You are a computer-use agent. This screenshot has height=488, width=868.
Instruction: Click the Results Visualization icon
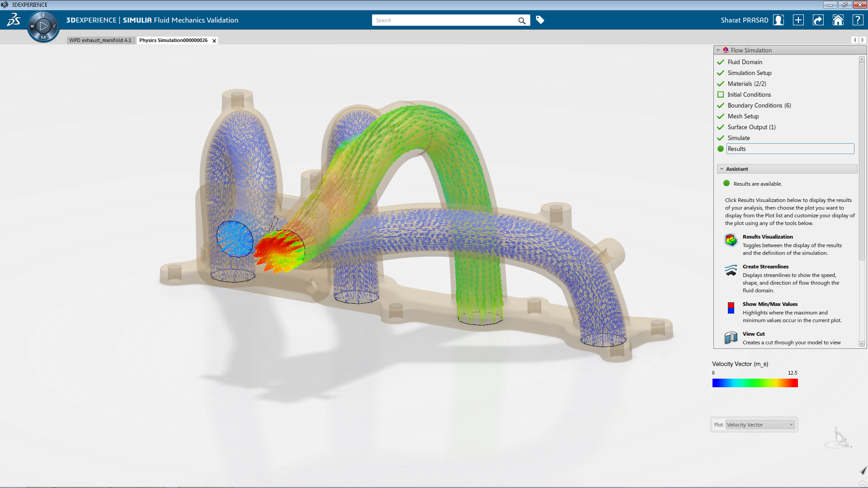click(731, 240)
